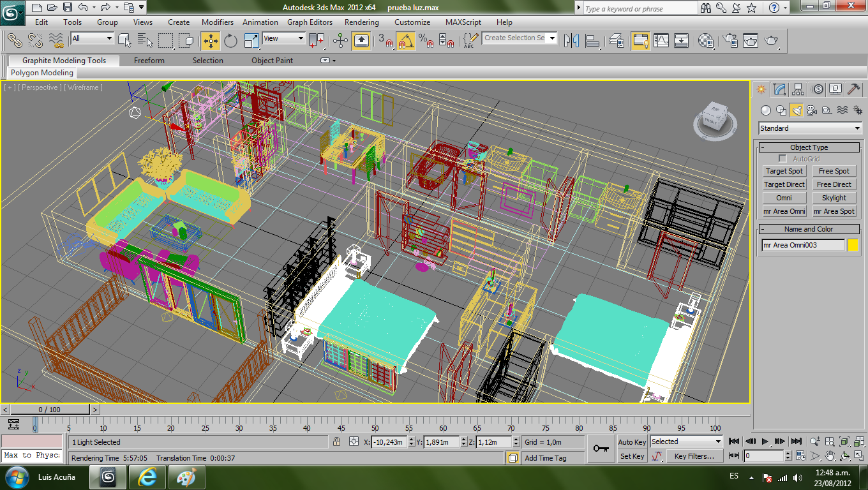Activate the Select and Move tool
Screen dimensions: 868x490
pyautogui.click(x=210, y=41)
